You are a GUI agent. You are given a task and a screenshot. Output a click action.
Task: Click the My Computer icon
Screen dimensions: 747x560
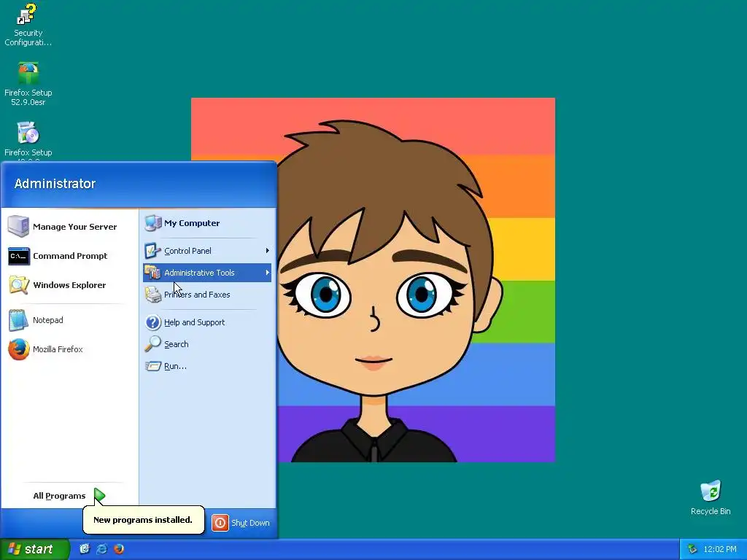tap(153, 223)
